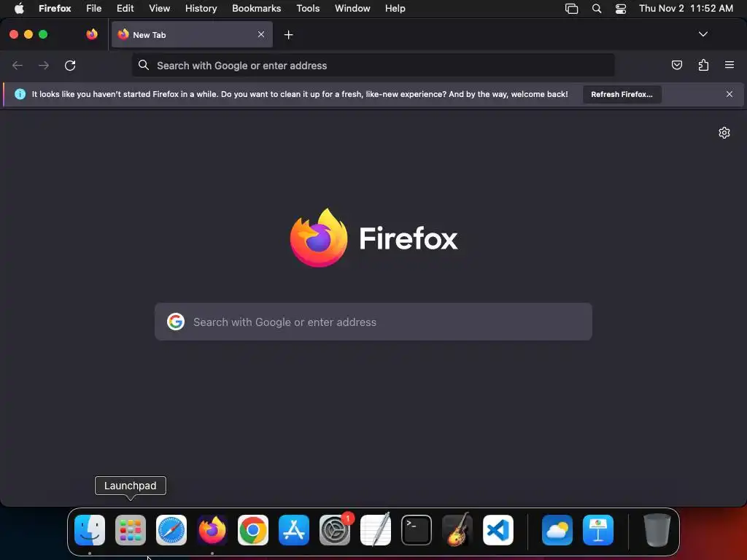The image size is (747, 560).
Task: Click the Firefox icon in the Dock
Action: pos(212,529)
